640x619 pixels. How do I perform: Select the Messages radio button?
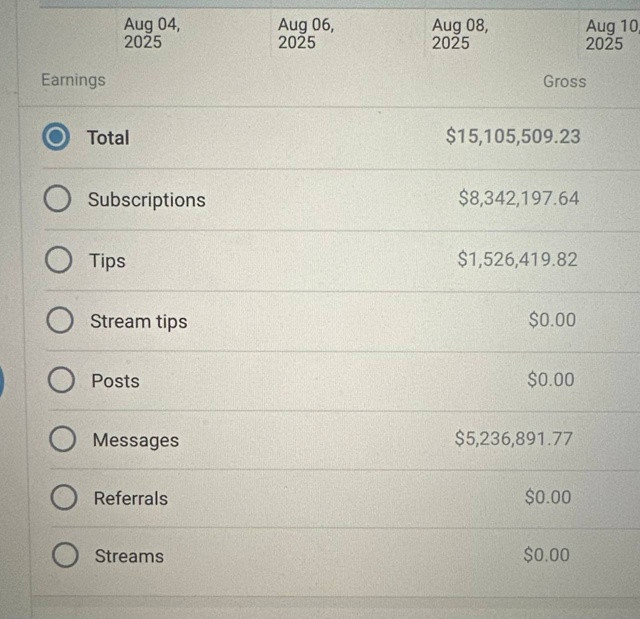(x=62, y=439)
